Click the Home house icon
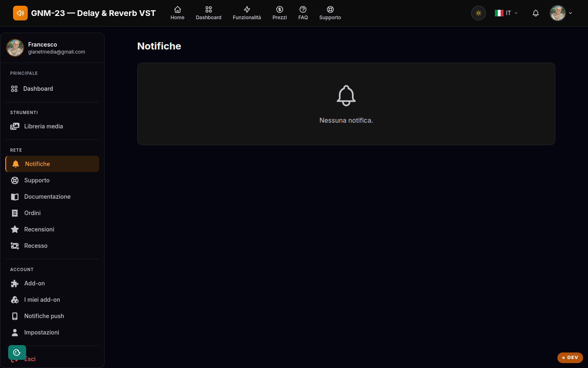 (178, 9)
